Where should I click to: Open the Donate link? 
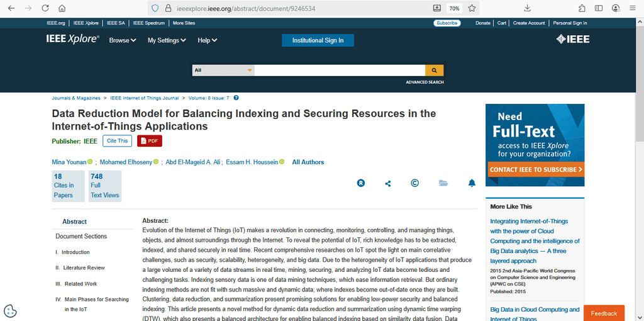(483, 23)
